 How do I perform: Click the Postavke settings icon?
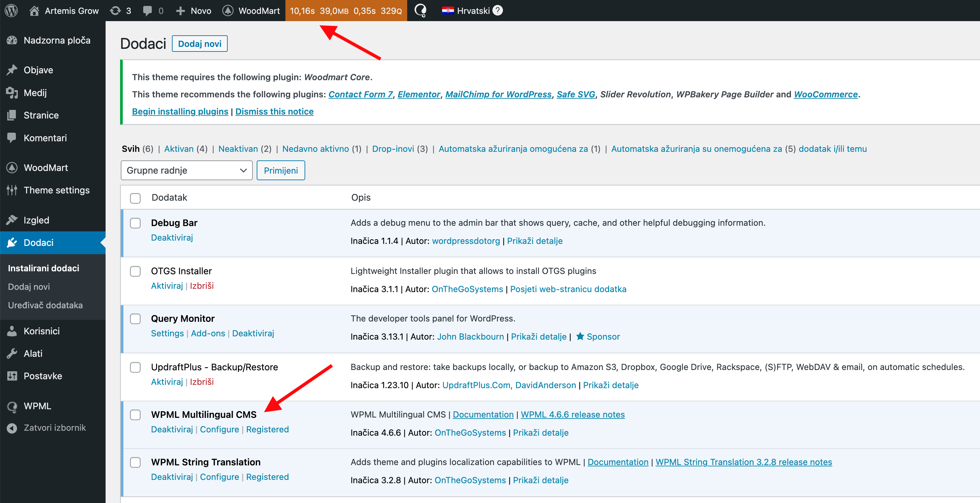coord(12,376)
